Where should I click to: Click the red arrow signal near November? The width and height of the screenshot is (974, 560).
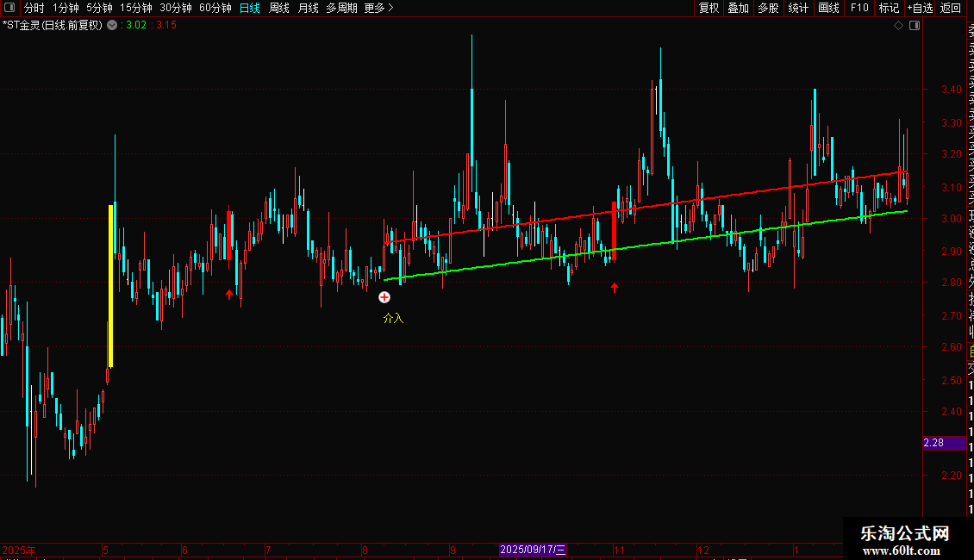point(615,287)
